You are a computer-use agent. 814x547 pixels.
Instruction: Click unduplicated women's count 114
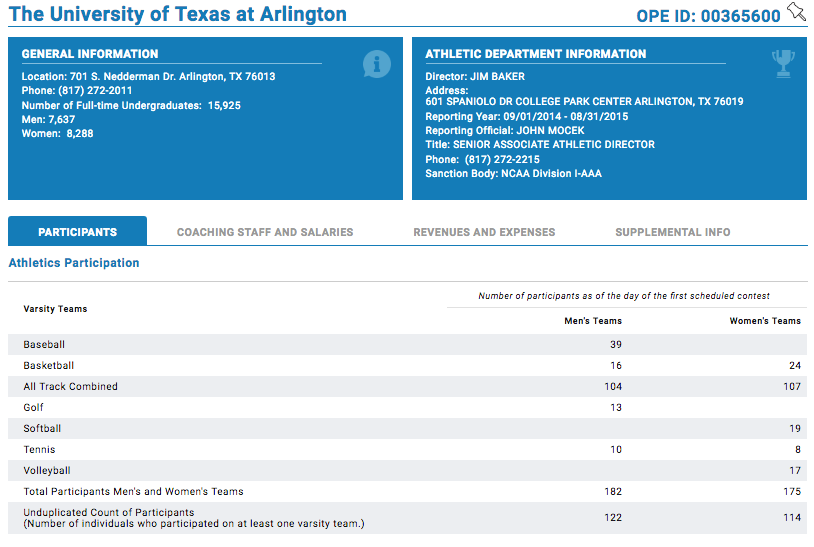click(x=792, y=517)
